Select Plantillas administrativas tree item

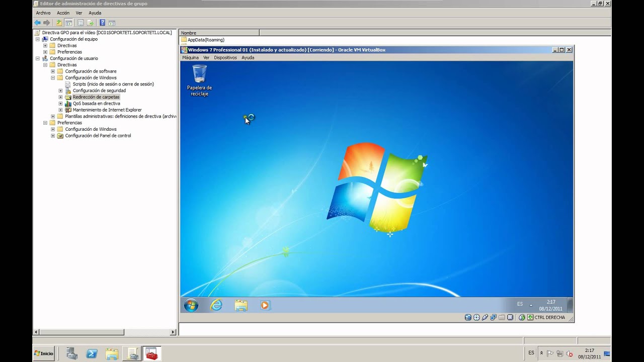click(120, 116)
